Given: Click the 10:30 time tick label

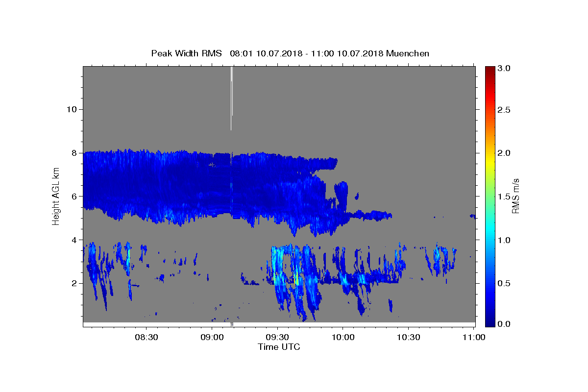Looking at the screenshot, I should pos(408,337).
